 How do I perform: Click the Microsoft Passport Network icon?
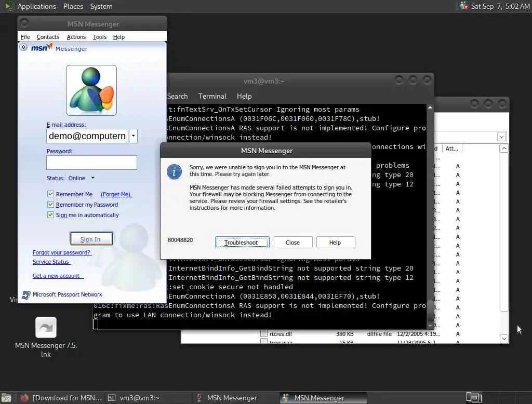pyautogui.click(x=26, y=295)
